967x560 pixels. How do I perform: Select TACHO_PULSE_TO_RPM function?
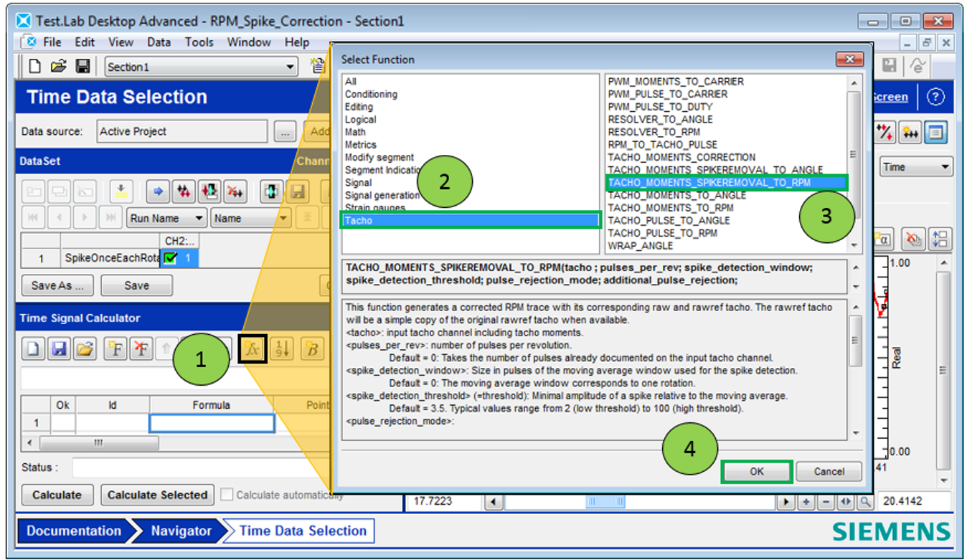click(x=662, y=233)
